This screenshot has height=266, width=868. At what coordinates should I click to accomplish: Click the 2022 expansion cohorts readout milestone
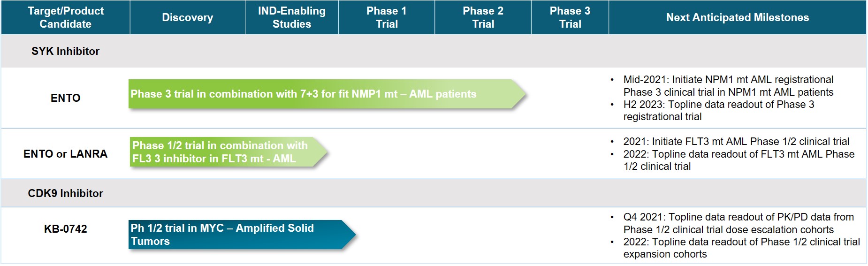click(741, 248)
